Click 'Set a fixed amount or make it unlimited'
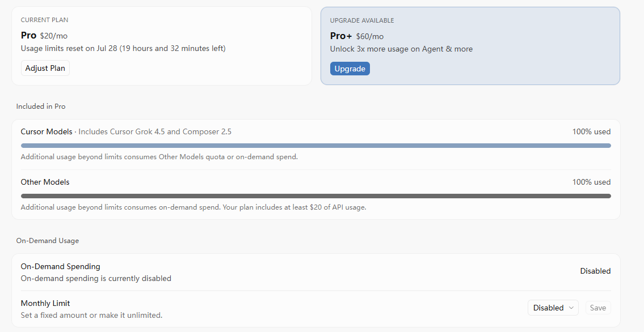Screen dimensions: 644x332 (91, 315)
